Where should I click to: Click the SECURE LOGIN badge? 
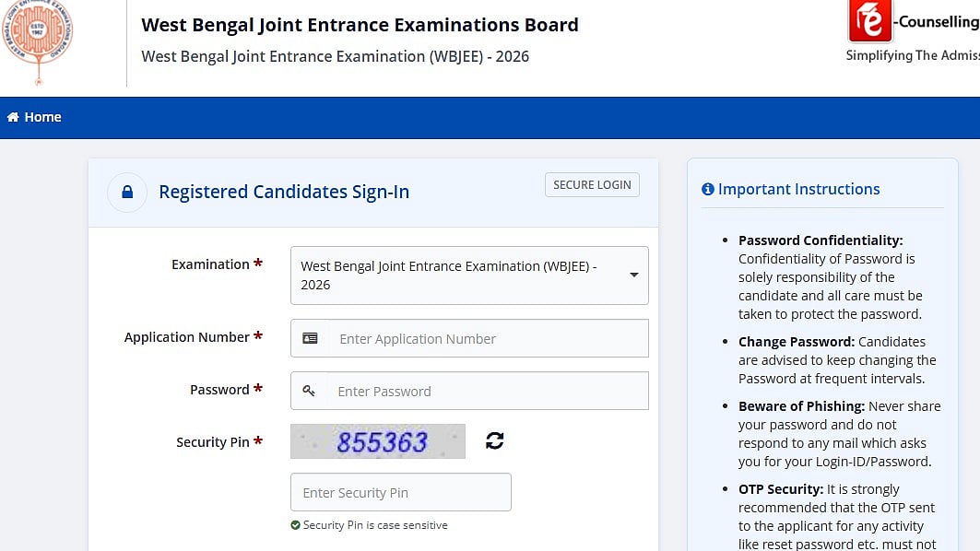point(592,185)
